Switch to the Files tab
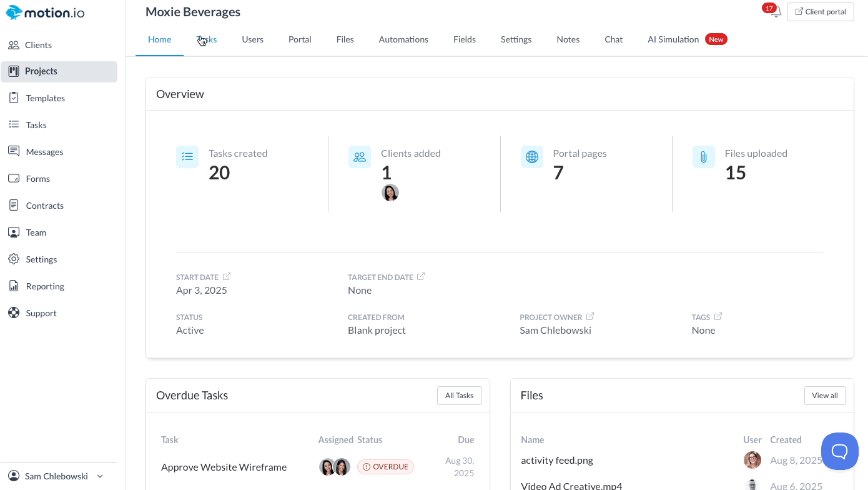 345,39
